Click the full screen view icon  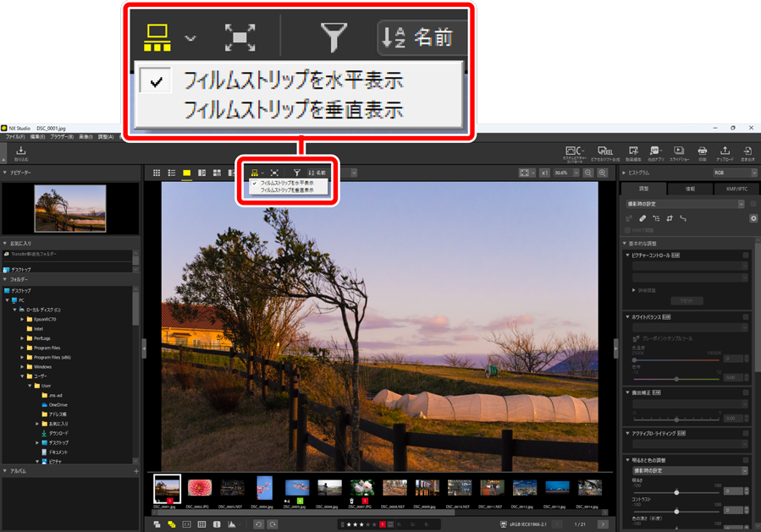[274, 173]
